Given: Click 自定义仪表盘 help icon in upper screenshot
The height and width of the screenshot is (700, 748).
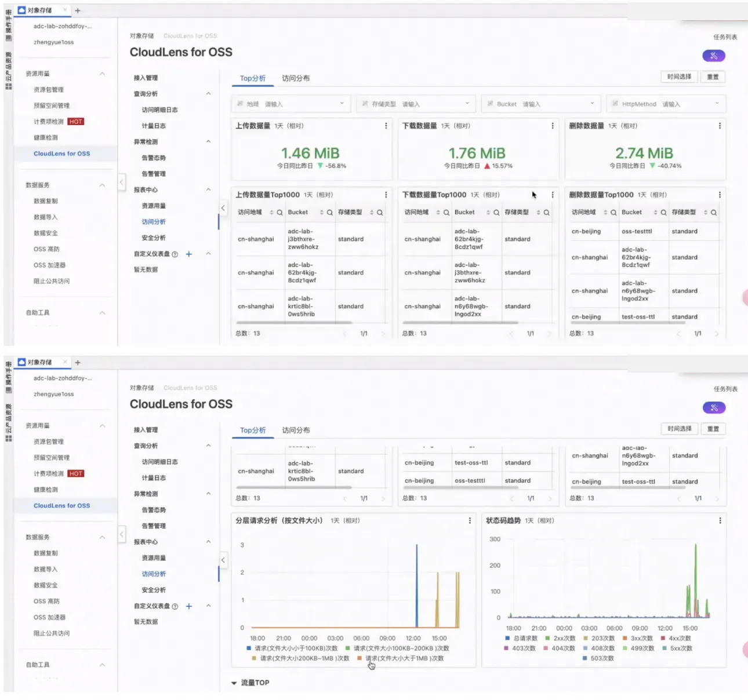Looking at the screenshot, I should 175,254.
